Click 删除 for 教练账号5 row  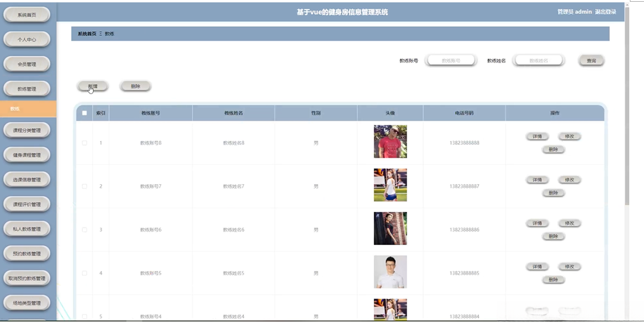(x=553, y=280)
